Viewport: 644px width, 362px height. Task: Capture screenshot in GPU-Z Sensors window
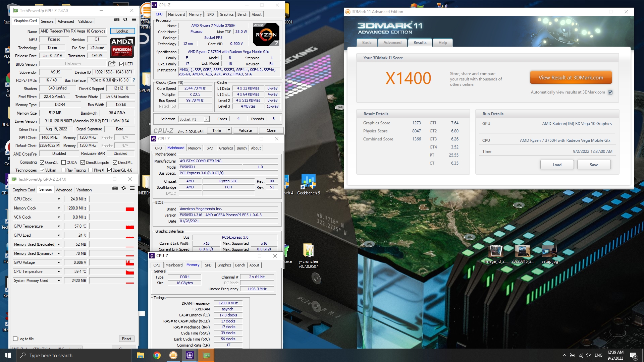pos(115,188)
